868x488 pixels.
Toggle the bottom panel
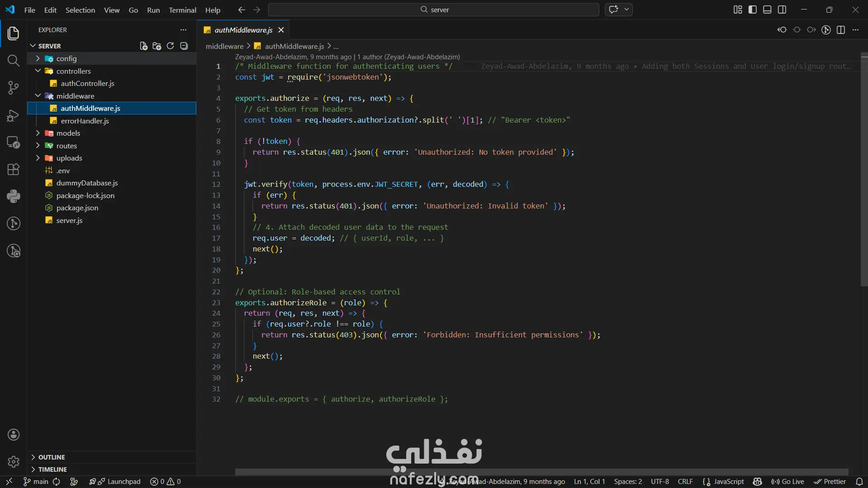(x=767, y=9)
